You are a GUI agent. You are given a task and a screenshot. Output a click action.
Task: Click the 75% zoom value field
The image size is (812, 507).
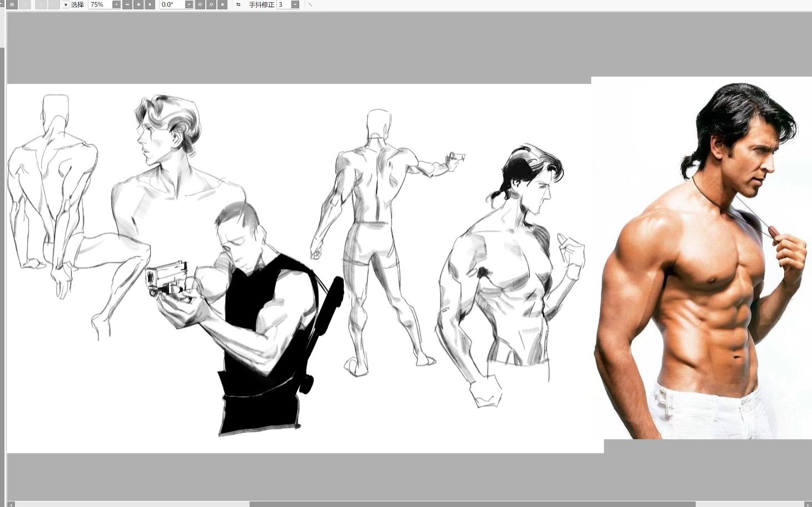tap(100, 4)
